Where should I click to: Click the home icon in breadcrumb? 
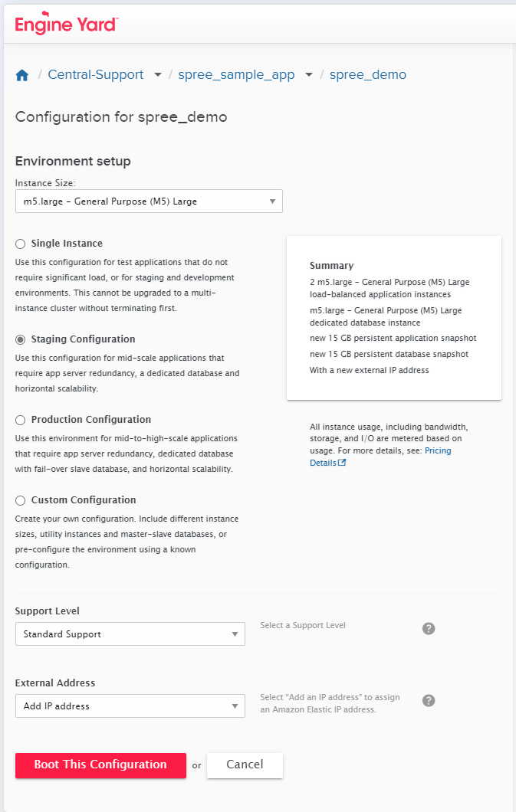point(21,75)
